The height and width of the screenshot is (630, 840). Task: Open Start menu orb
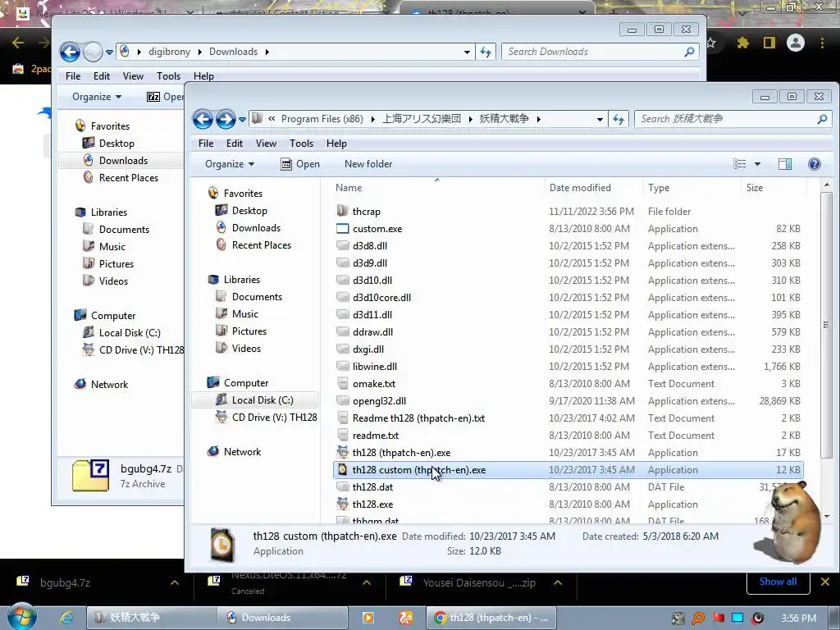[x=22, y=618]
